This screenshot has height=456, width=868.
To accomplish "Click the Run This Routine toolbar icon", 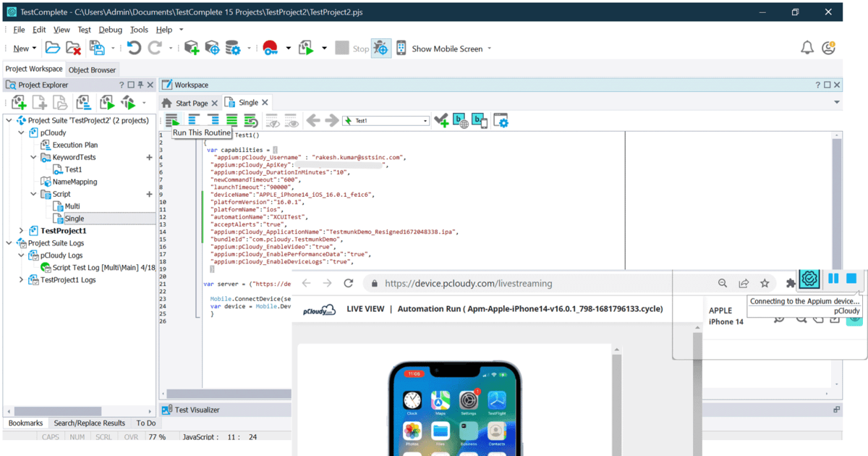I will (171, 121).
